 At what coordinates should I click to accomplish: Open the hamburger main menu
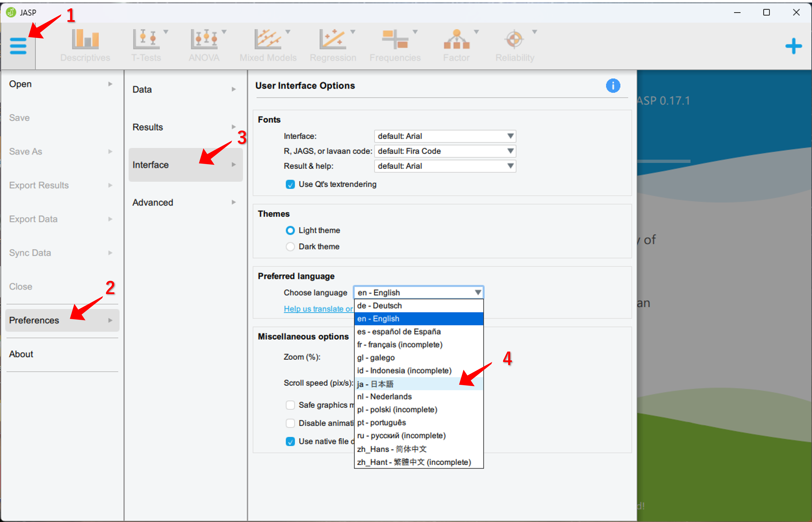tap(18, 46)
